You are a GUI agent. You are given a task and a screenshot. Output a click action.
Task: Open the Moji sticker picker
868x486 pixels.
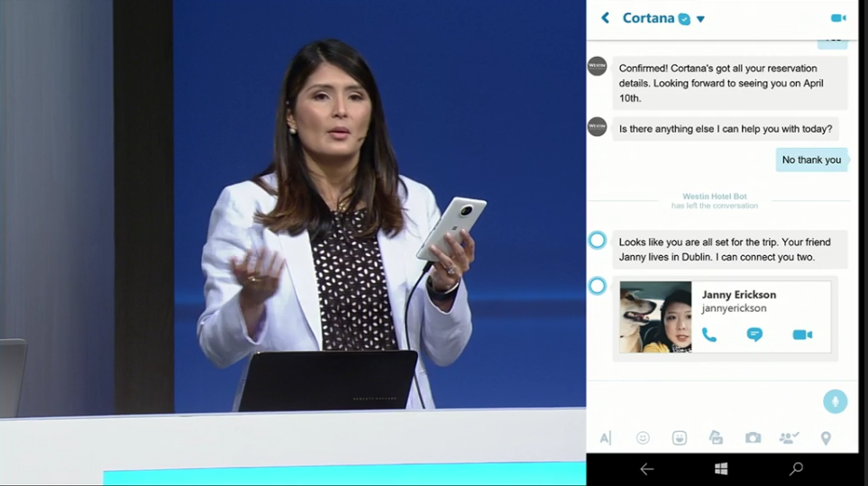click(680, 438)
